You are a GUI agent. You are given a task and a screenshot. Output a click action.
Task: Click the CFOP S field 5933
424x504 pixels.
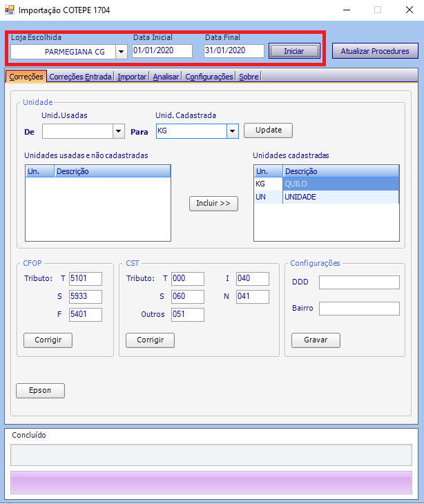pos(86,296)
